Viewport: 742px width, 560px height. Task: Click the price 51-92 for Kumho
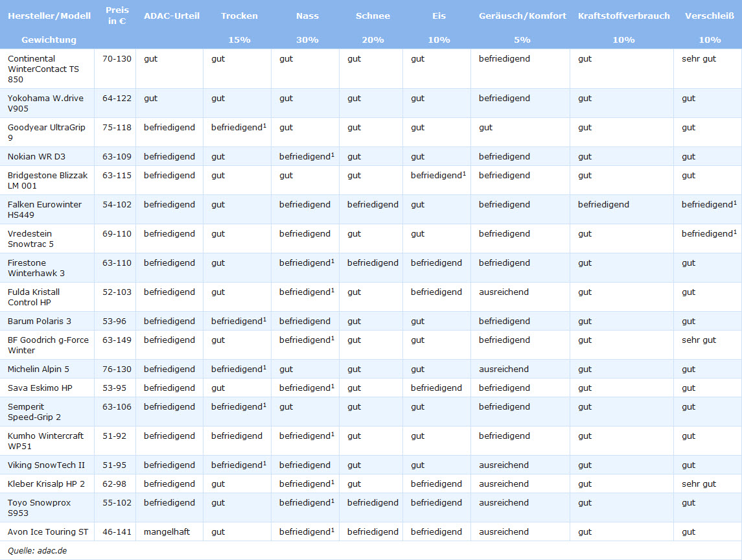point(115,436)
